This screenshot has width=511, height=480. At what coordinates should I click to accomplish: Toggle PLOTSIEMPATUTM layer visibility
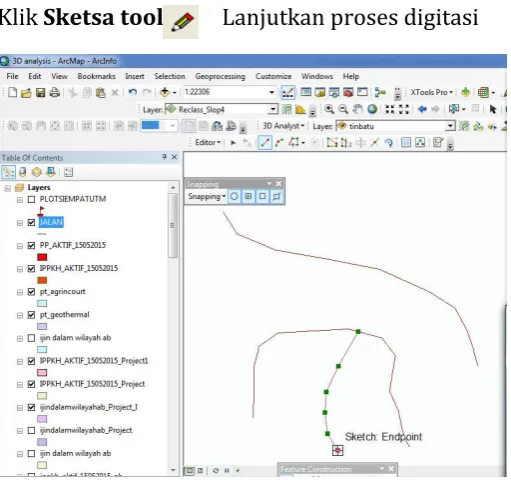click(x=31, y=199)
